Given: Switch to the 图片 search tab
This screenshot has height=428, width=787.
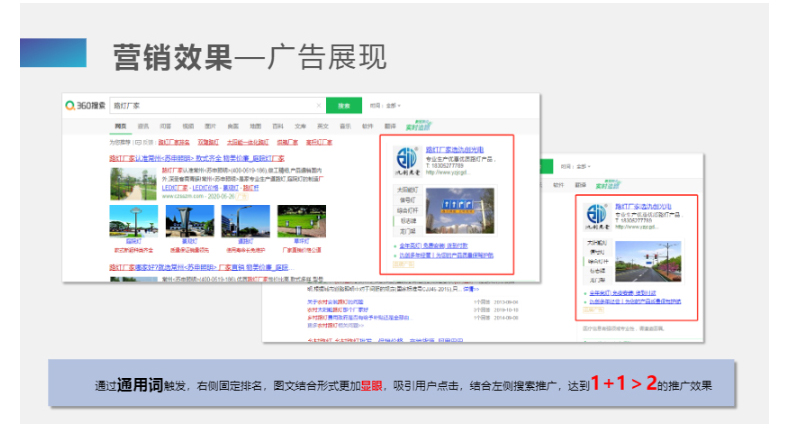Looking at the screenshot, I should click(x=210, y=126).
